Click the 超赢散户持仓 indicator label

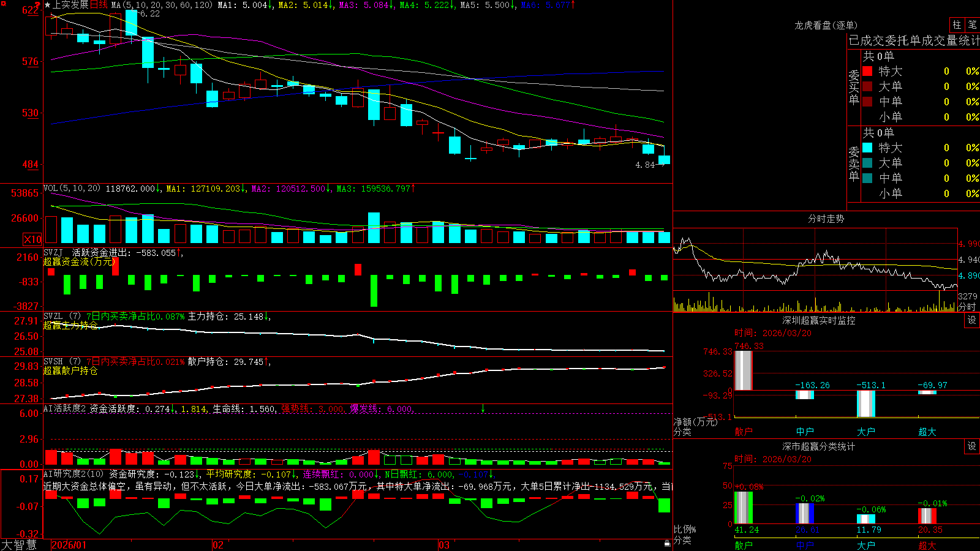click(x=70, y=371)
